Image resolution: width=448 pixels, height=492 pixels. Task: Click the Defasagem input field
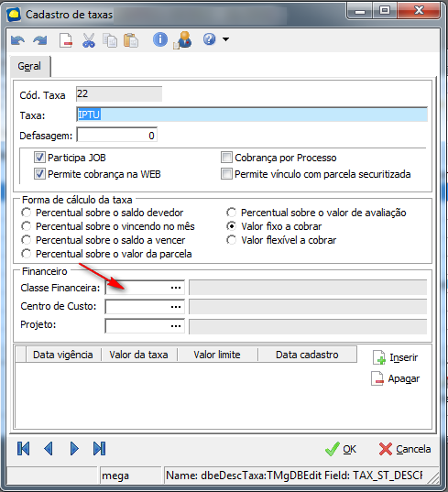[x=116, y=136]
